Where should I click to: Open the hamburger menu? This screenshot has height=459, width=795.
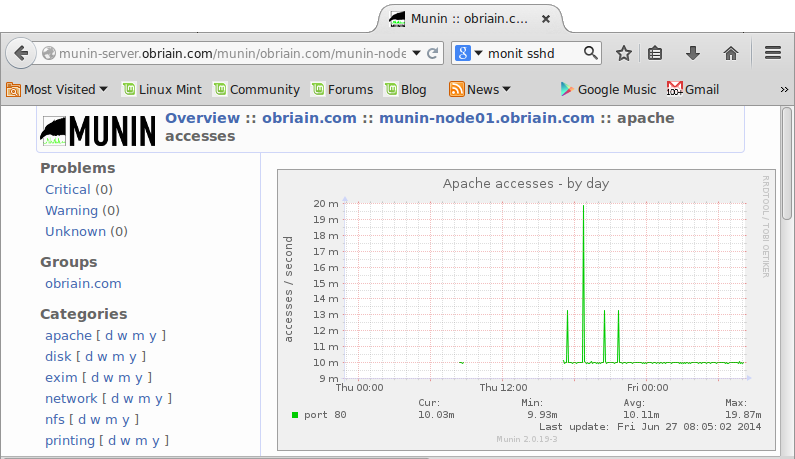773,53
